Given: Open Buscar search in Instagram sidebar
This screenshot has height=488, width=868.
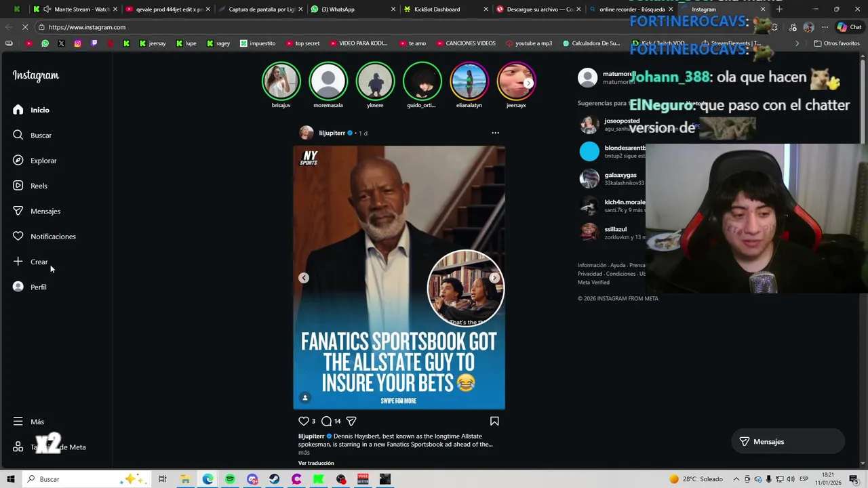Looking at the screenshot, I should [x=33, y=135].
